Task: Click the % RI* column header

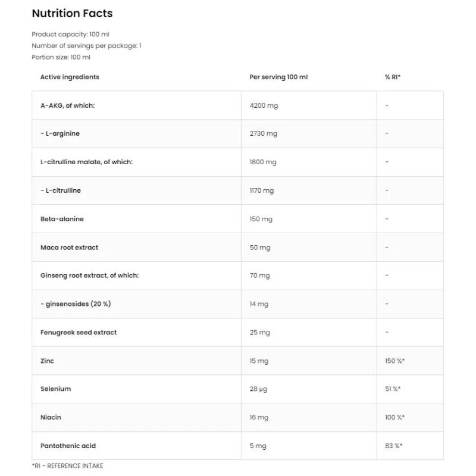Action: [393, 77]
